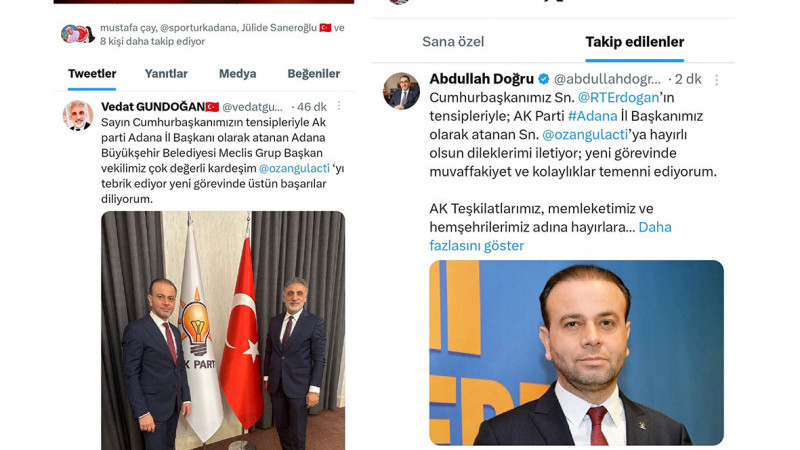
Task: Open @ozangulacti mention in Abdullah Doğru's tweet
Action: pyautogui.click(x=585, y=135)
